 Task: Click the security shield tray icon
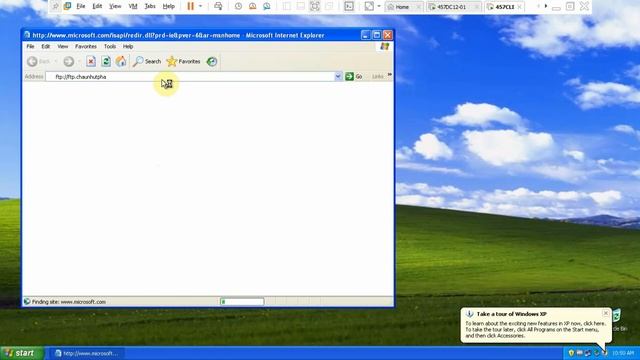pyautogui.click(x=571, y=353)
